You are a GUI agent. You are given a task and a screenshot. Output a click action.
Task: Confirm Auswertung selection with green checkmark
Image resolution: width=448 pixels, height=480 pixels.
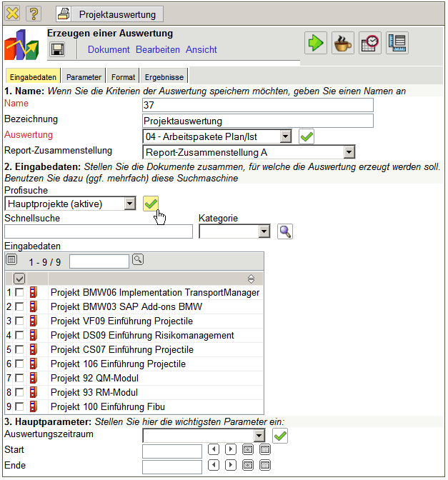tap(307, 136)
